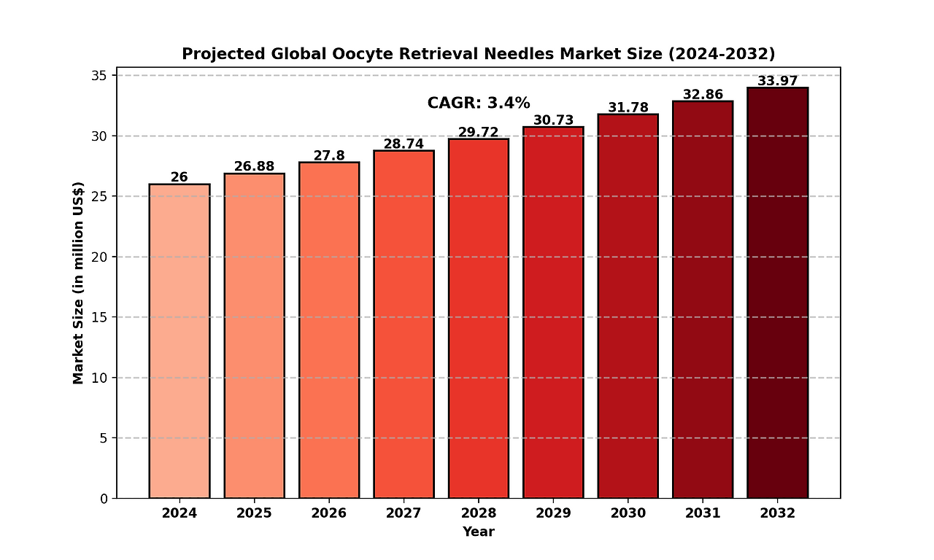Click the x-axis tick label '2032'

click(x=778, y=513)
